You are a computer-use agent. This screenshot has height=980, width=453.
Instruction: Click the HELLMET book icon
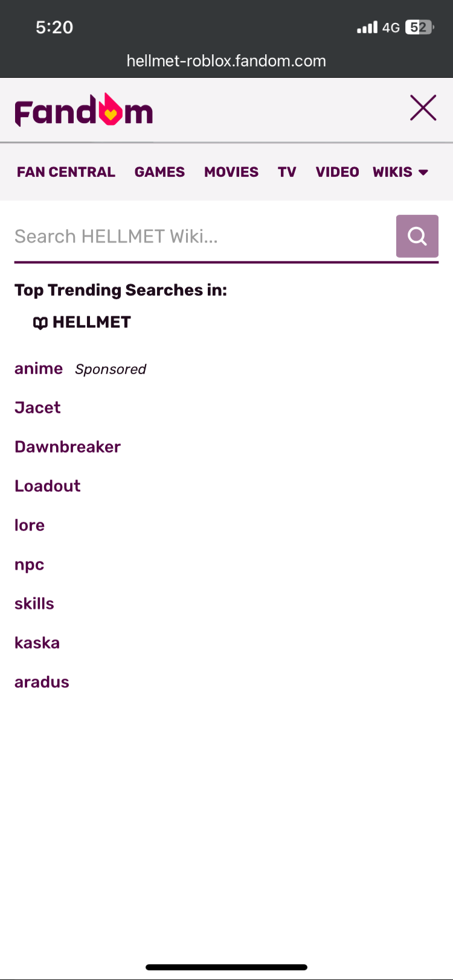coord(40,323)
